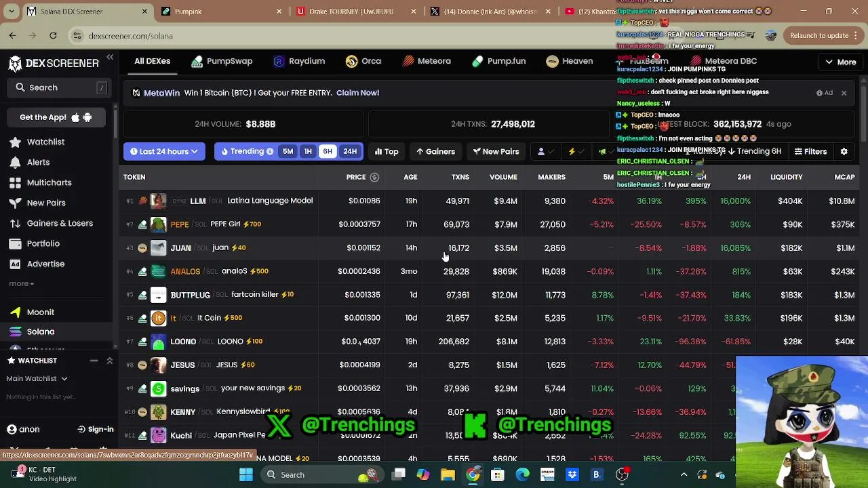Go back with browser back arrow
Image resolution: width=868 pixels, height=488 pixels.
[12, 36]
